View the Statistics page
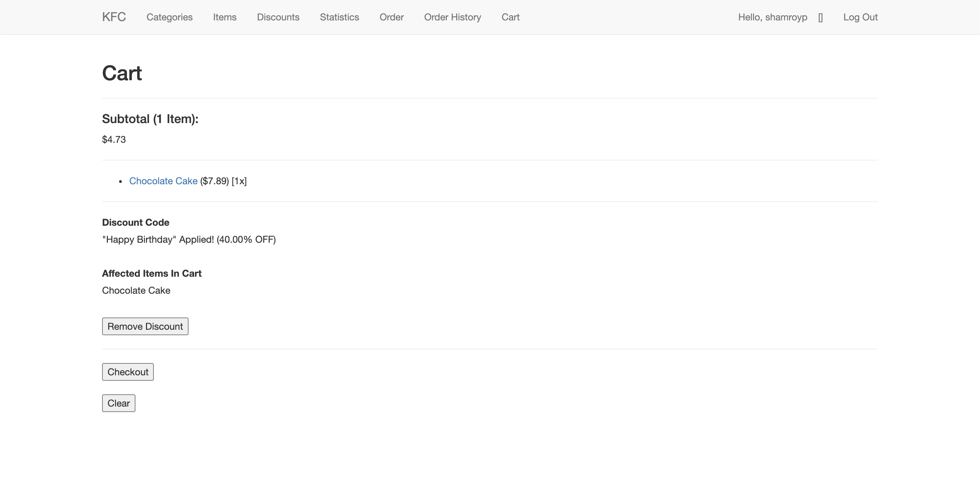Screen dimensions: 980x480 339,17
